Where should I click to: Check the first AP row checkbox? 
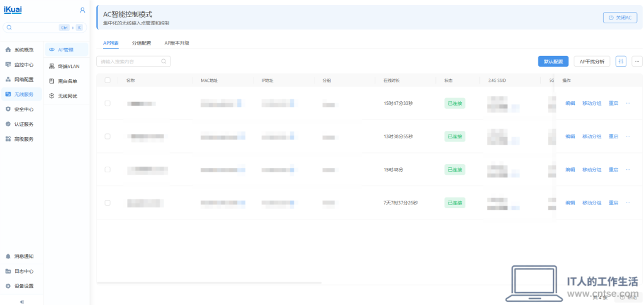(x=108, y=103)
